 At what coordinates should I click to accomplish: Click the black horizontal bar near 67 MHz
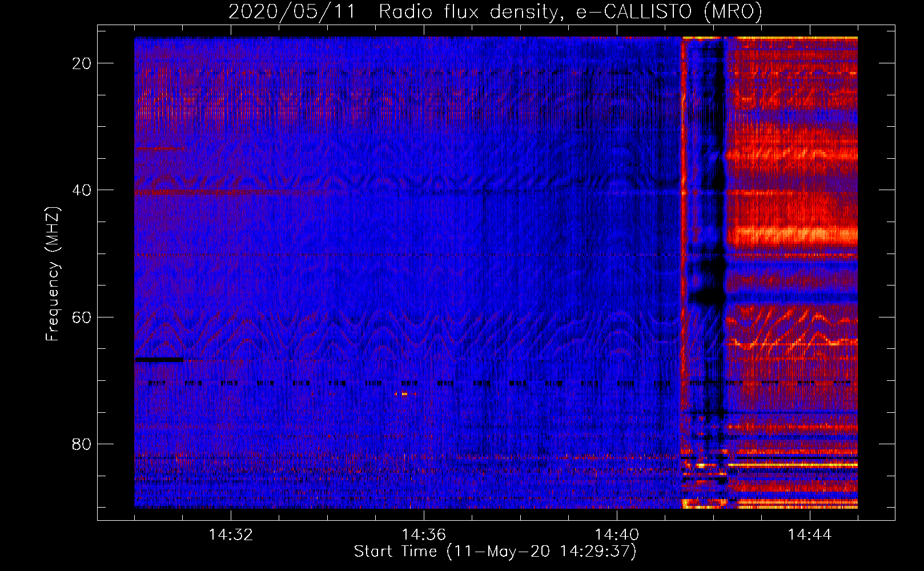159,359
